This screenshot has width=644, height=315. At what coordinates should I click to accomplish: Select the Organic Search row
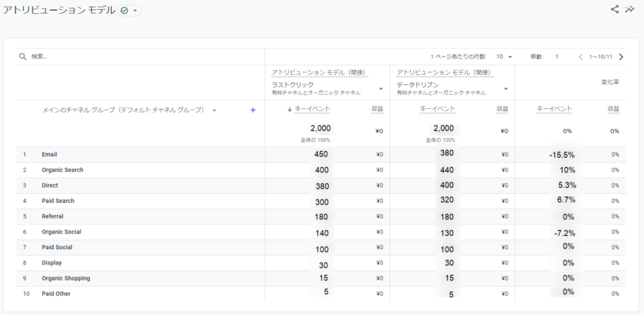[63, 170]
